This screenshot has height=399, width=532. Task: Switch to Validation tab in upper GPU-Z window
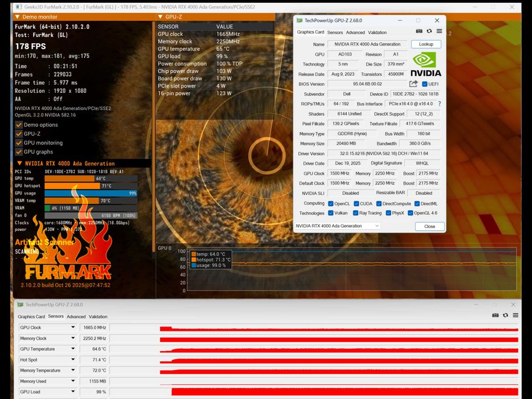tap(377, 32)
